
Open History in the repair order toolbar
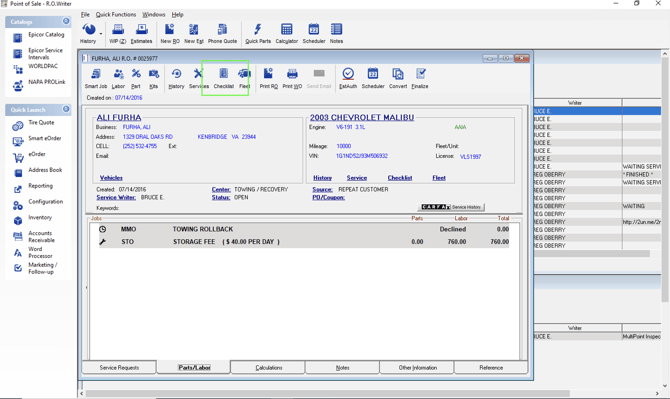pyautogui.click(x=176, y=79)
